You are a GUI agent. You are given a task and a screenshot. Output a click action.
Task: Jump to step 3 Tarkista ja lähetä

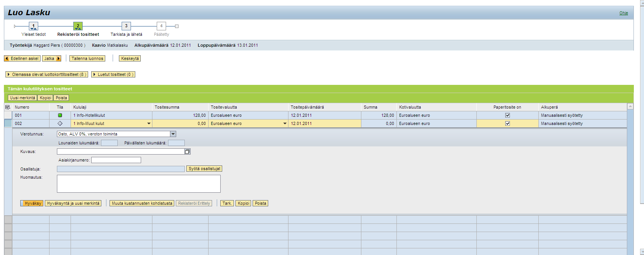(126, 26)
